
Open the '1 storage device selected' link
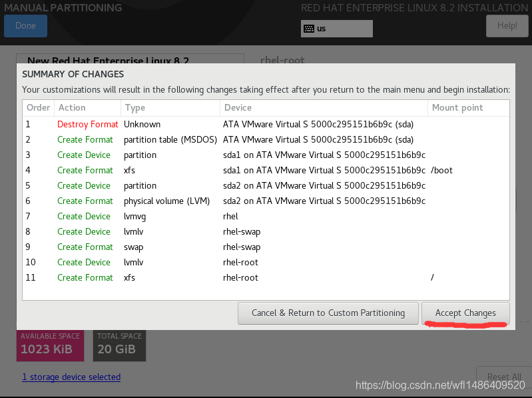[71, 377]
